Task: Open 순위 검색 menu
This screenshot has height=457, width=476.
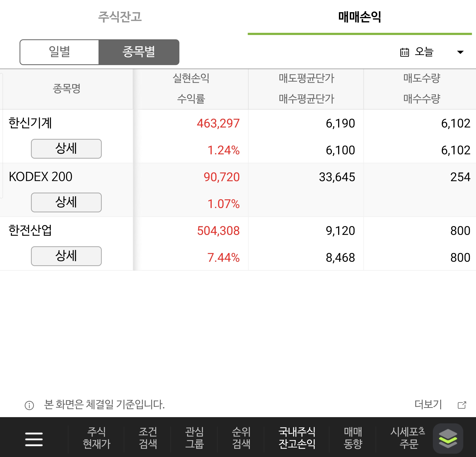Action: [241, 438]
